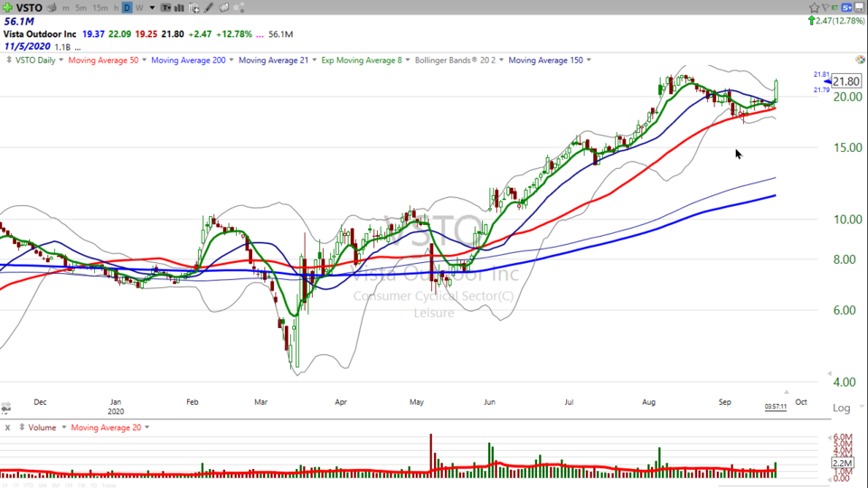The width and height of the screenshot is (868, 488).
Task: Expand the volume Moving Average 20 dropdown
Action: (146, 427)
